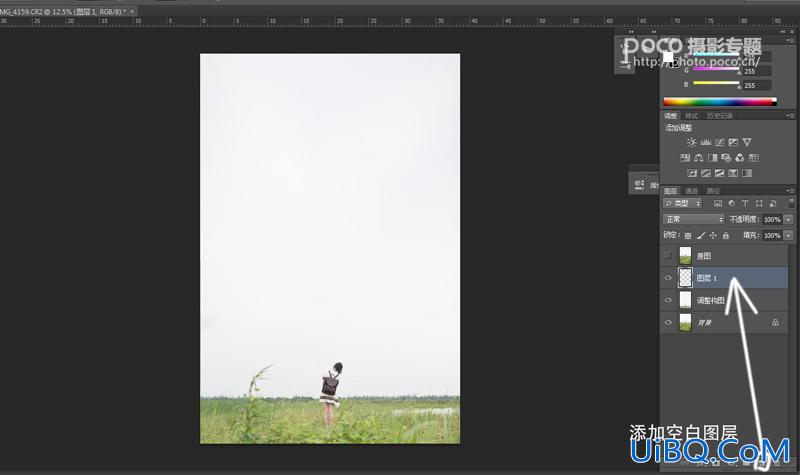Image resolution: width=800 pixels, height=475 pixels.
Task: Open the collapsed Properties panel icon
Action: (639, 184)
